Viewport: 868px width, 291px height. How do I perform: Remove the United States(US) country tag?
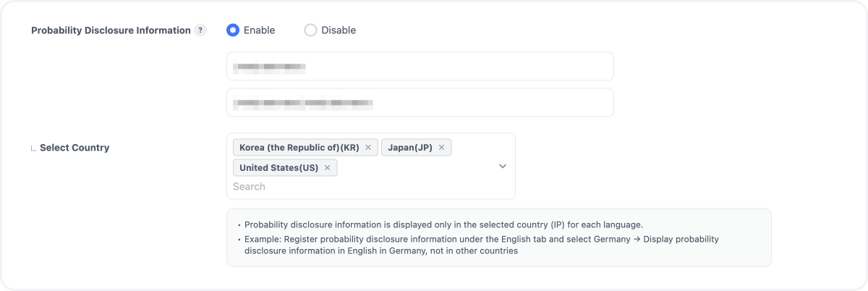pyautogui.click(x=327, y=168)
